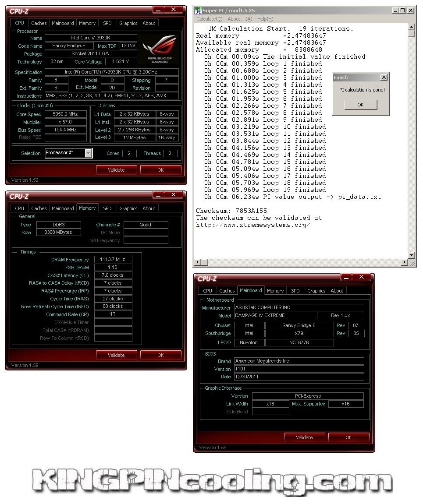
Task: Click Channels # value Quad
Action: 146,225
